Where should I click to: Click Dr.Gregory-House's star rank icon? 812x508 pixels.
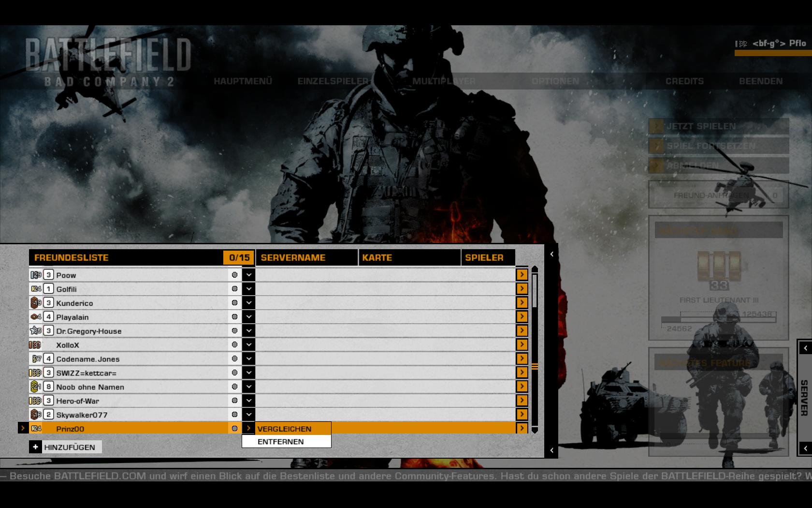click(36, 331)
